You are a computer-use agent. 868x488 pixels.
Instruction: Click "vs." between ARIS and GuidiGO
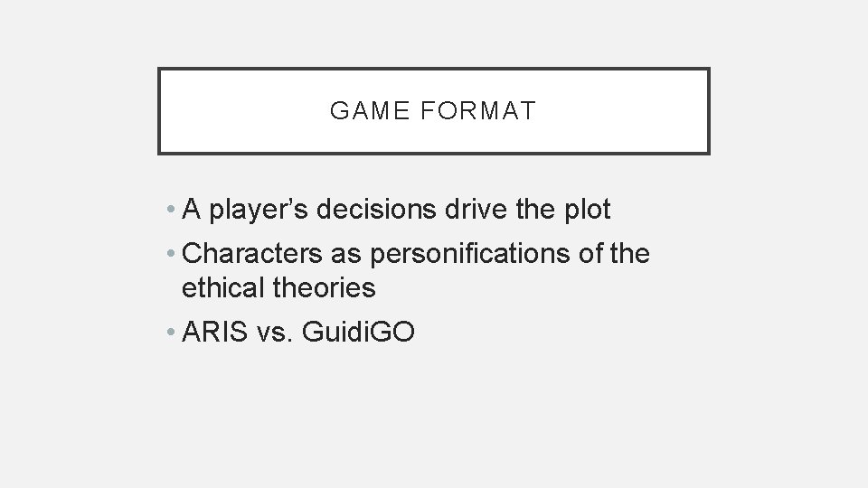[x=275, y=333]
